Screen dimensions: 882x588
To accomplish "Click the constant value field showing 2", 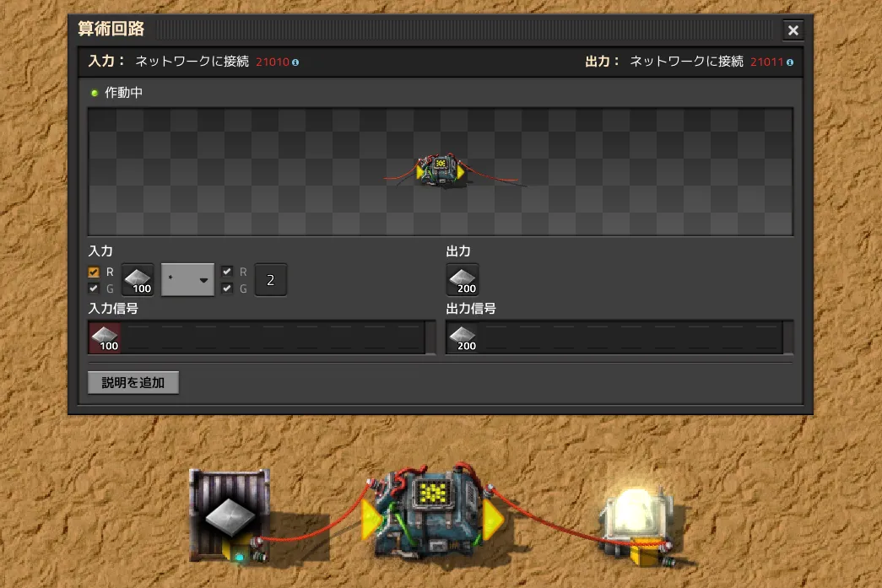I will pyautogui.click(x=271, y=279).
